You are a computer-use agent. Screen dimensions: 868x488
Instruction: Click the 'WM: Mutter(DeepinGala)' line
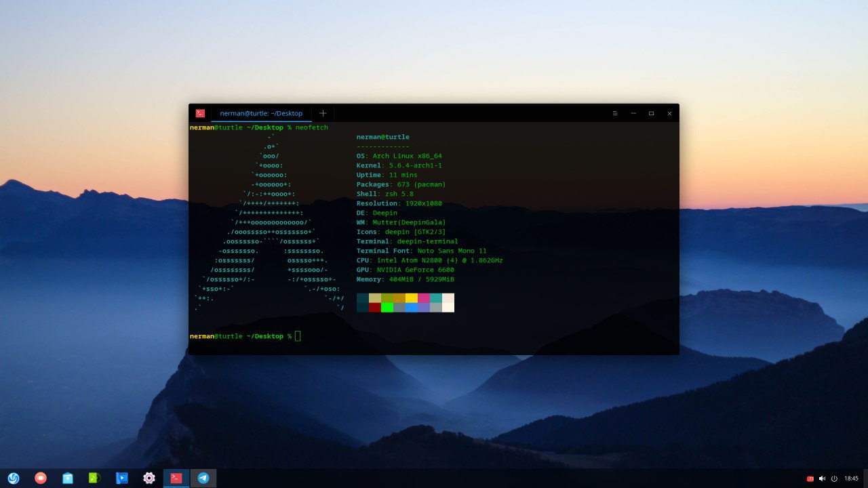tap(401, 222)
